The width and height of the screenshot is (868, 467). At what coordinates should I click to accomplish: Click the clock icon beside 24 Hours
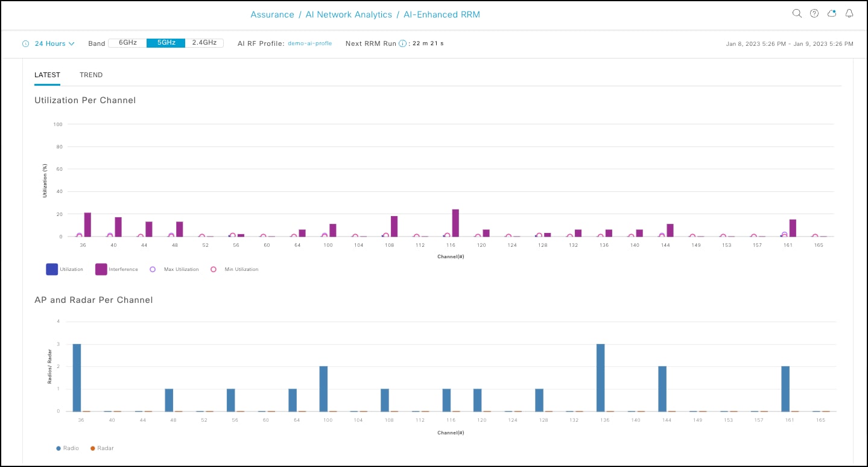click(26, 43)
